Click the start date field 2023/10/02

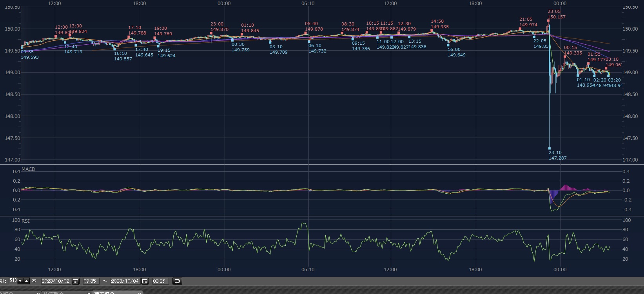point(55,281)
